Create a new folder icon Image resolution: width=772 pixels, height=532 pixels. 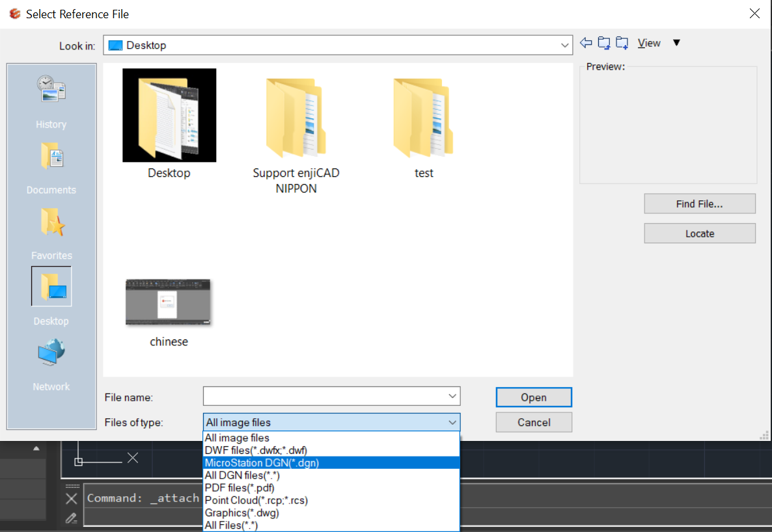pyautogui.click(x=622, y=43)
